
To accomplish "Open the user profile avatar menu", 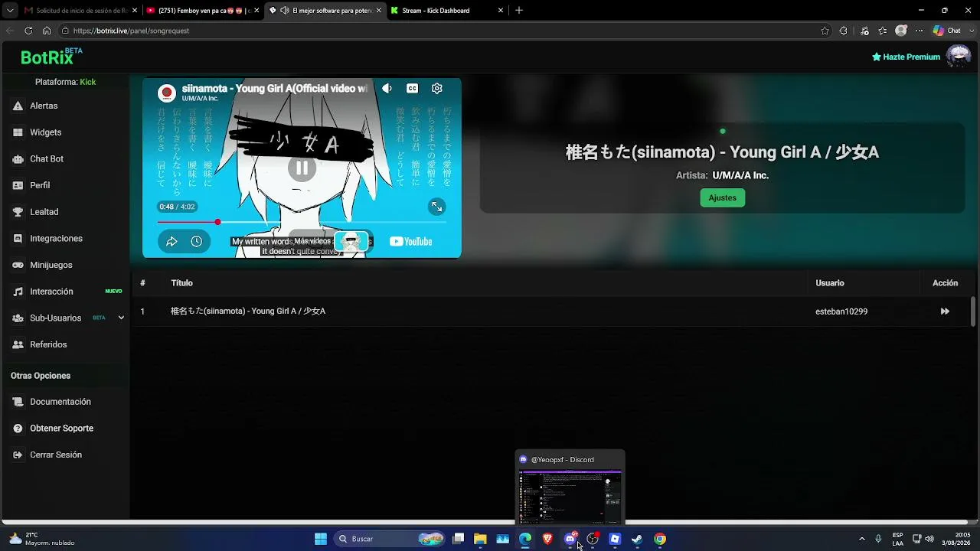I will pos(959,57).
